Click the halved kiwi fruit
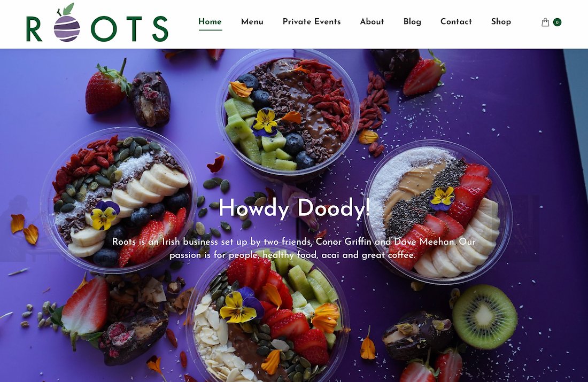 pyautogui.click(x=484, y=317)
